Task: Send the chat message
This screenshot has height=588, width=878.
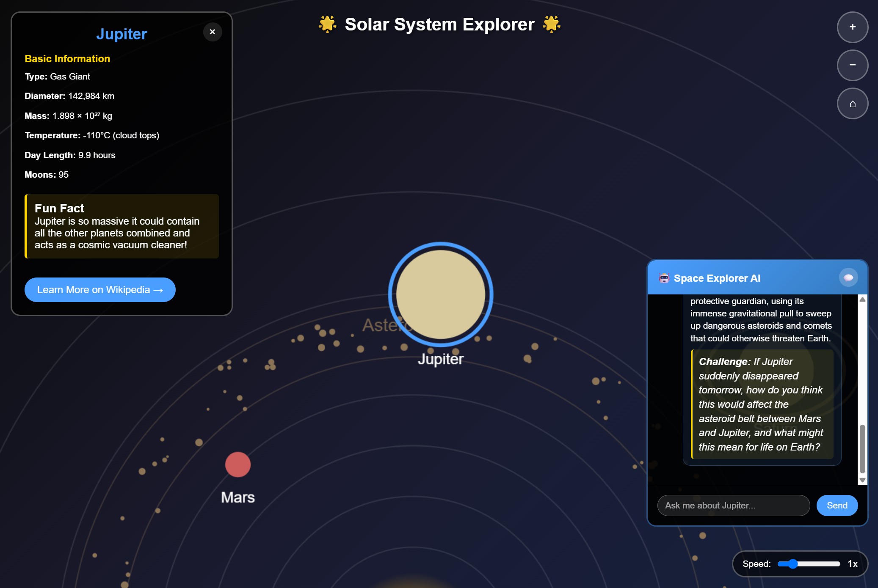Action: [x=837, y=506]
